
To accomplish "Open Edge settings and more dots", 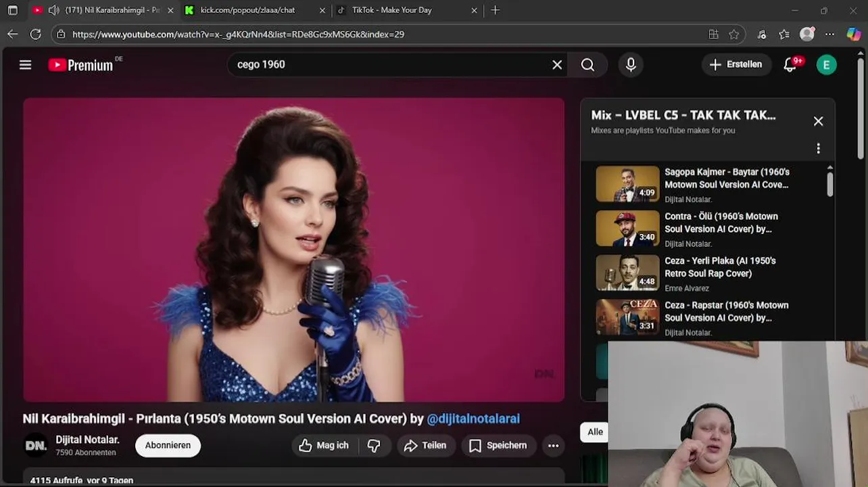I will click(x=830, y=34).
